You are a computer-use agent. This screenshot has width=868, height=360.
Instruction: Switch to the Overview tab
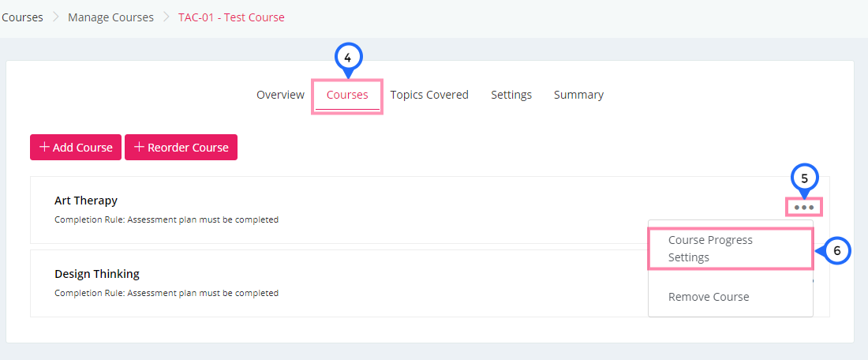coord(280,95)
